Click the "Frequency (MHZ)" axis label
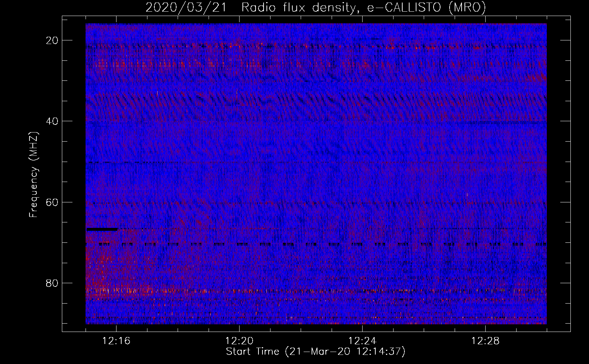 coord(33,174)
